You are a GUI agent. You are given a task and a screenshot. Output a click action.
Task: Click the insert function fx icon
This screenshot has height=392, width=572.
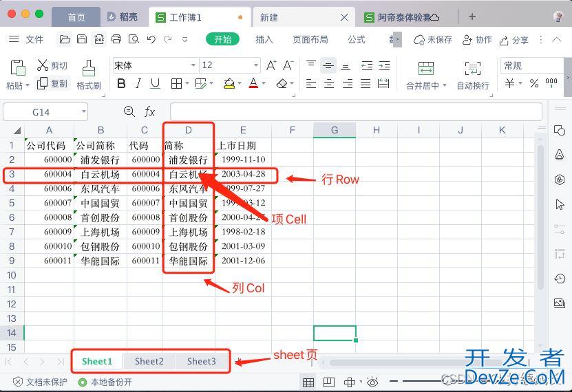point(149,111)
